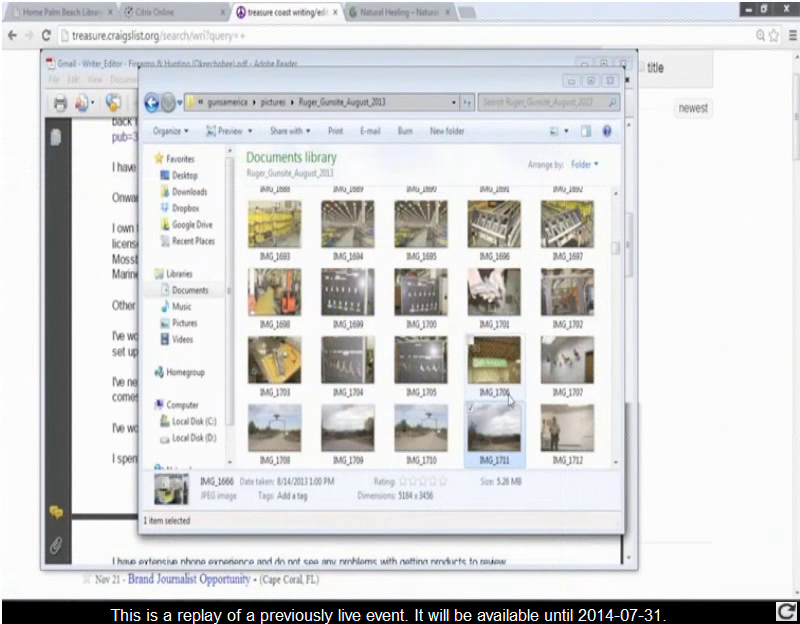Open recent pages dropdown beside forward arrow

[x=180, y=103]
